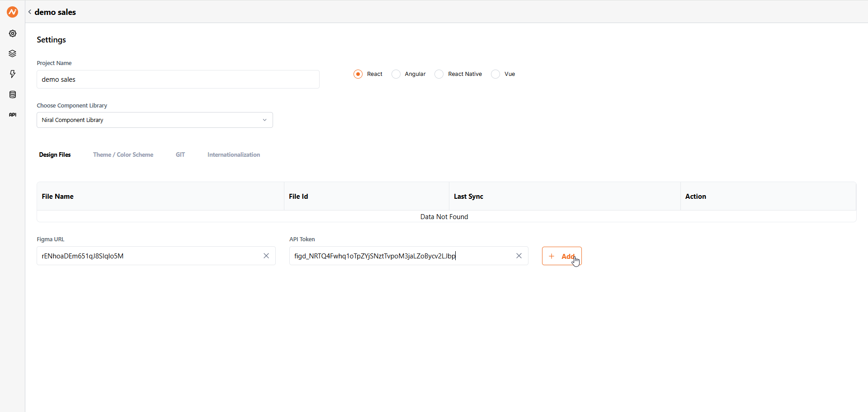Select the lightning bolt sidebar icon
The width and height of the screenshot is (868, 412).
(x=12, y=74)
